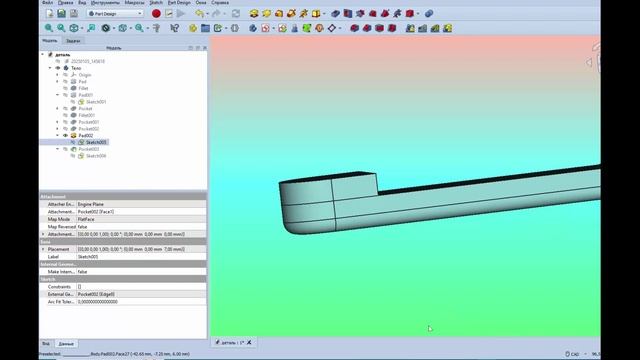Switch to the Данные property tab
The width and height of the screenshot is (640, 360).
point(66,344)
